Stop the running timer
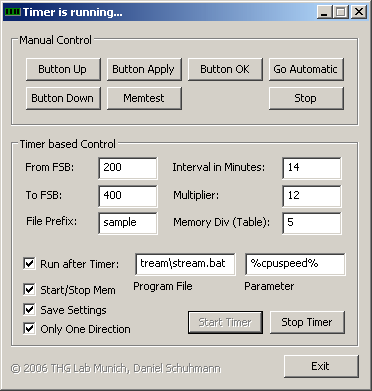The height and width of the screenshot is (391, 372). point(307,322)
